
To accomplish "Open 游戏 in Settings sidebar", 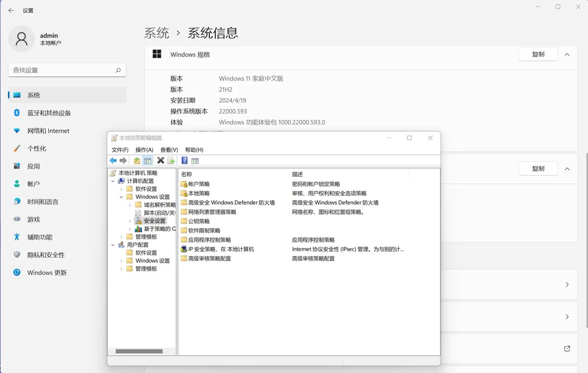I will [x=67, y=220].
